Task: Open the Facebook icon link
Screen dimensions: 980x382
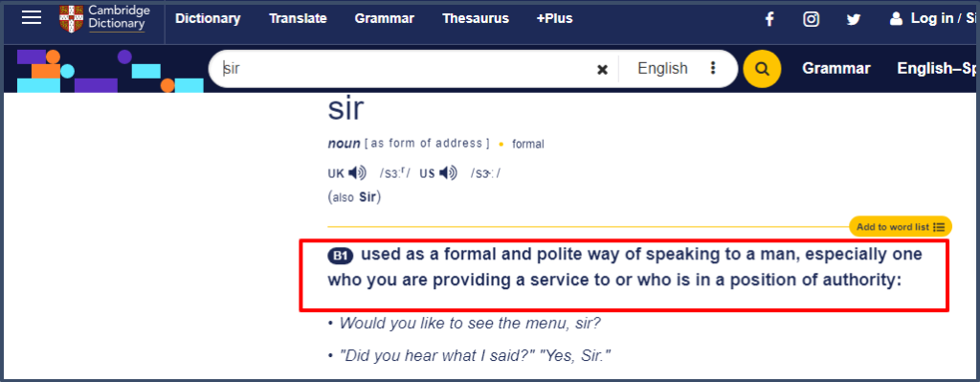Action: pyautogui.click(x=769, y=19)
